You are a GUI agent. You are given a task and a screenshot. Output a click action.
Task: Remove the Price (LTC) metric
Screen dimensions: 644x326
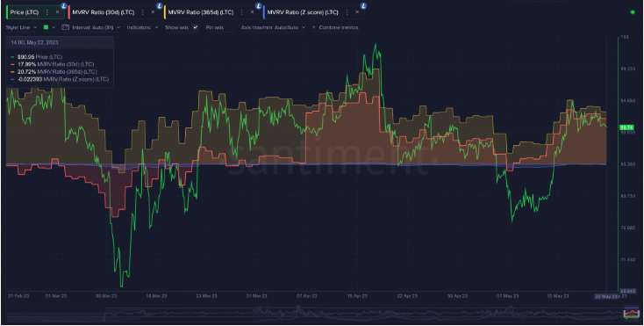[57, 12]
